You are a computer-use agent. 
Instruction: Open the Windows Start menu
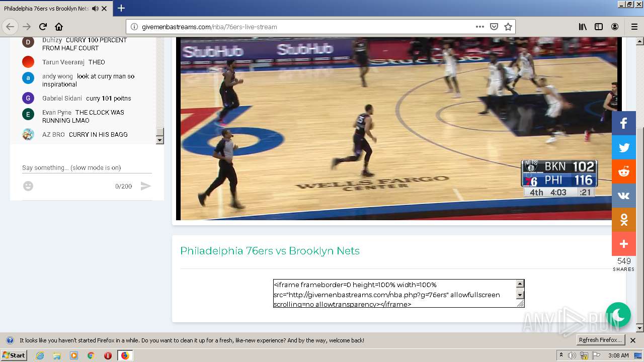(x=14, y=355)
